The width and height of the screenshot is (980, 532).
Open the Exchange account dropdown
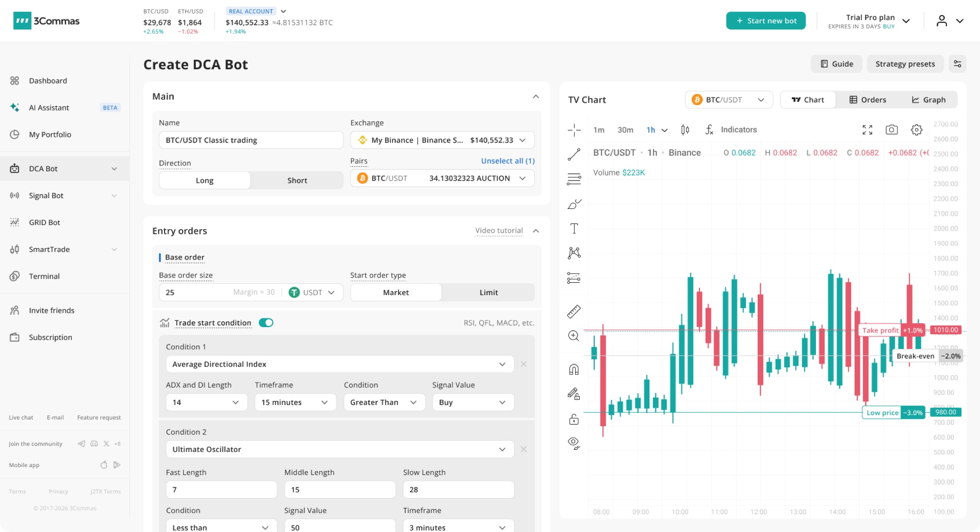click(443, 140)
